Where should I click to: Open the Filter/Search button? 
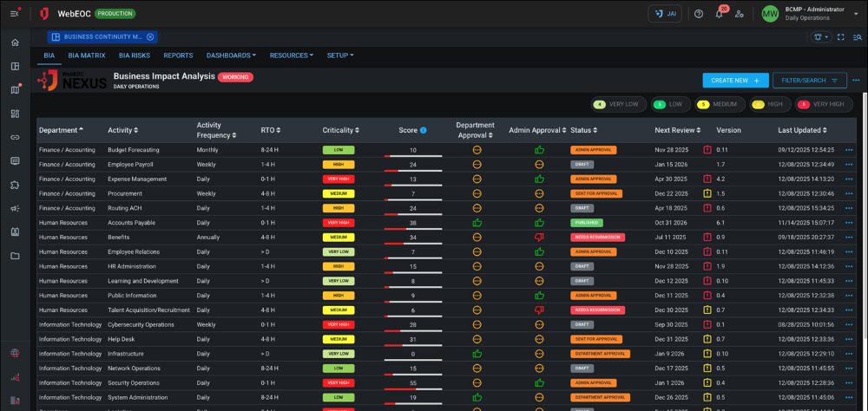tap(809, 81)
